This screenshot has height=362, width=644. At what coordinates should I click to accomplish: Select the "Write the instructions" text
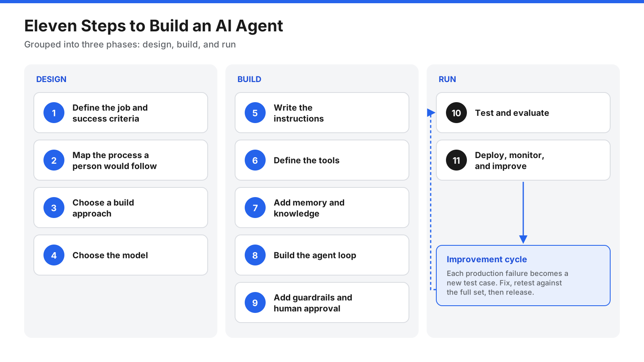click(x=299, y=113)
